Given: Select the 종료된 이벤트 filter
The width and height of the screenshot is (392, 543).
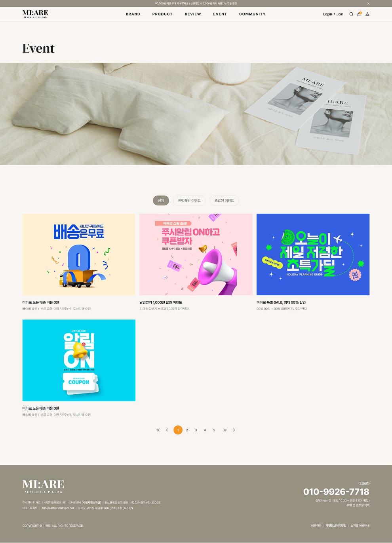Looking at the screenshot, I should tap(224, 201).
